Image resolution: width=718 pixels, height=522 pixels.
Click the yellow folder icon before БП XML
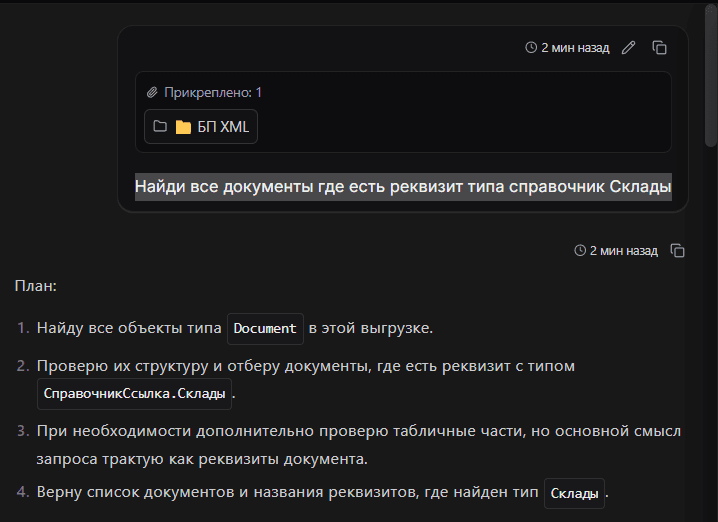coord(183,127)
